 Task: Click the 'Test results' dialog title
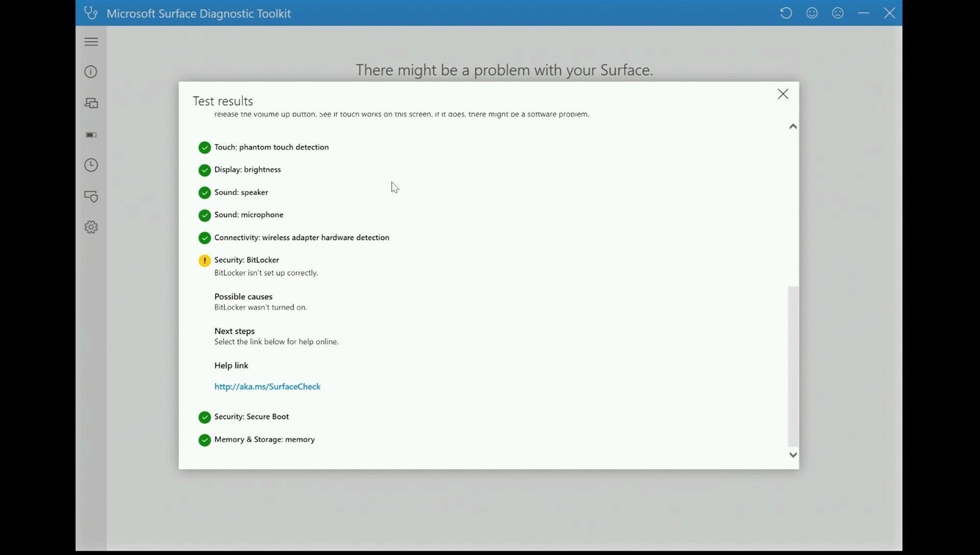pyautogui.click(x=223, y=101)
